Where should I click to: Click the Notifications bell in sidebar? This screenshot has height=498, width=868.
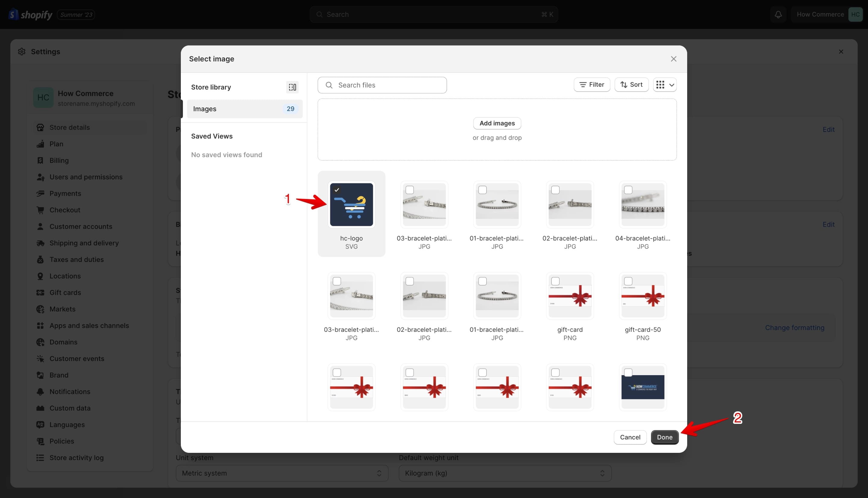(40, 392)
